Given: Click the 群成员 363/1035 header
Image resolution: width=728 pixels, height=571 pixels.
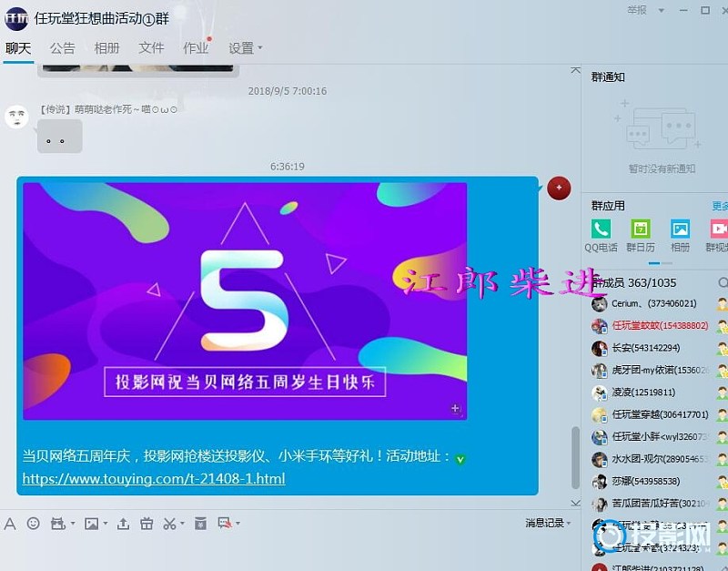Looking at the screenshot, I should pyautogui.click(x=634, y=282).
